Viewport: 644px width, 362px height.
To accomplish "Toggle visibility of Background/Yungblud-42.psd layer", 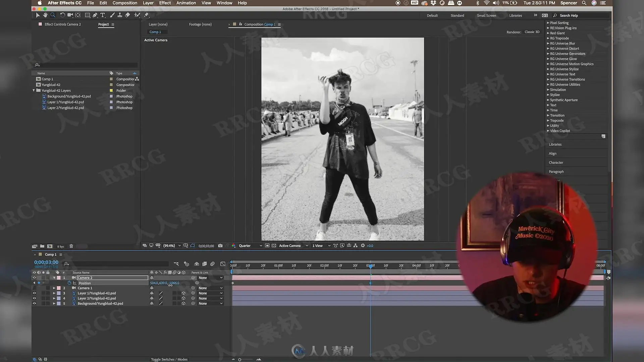I will click(x=34, y=303).
